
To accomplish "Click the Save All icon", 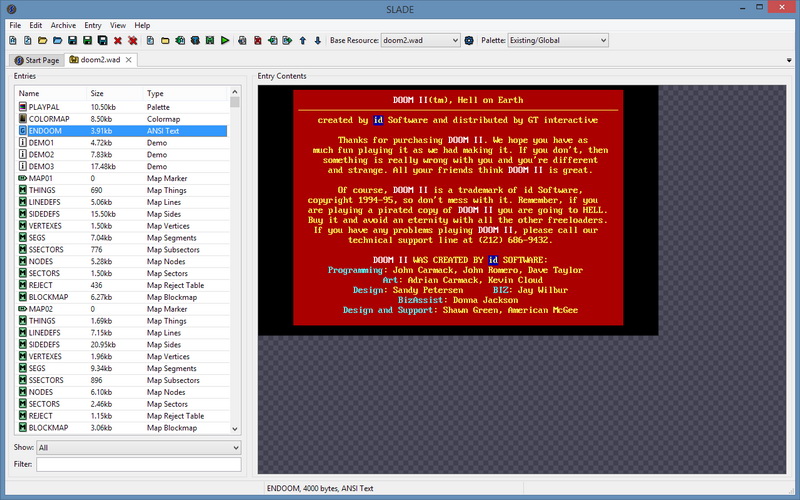I will 103,41.
